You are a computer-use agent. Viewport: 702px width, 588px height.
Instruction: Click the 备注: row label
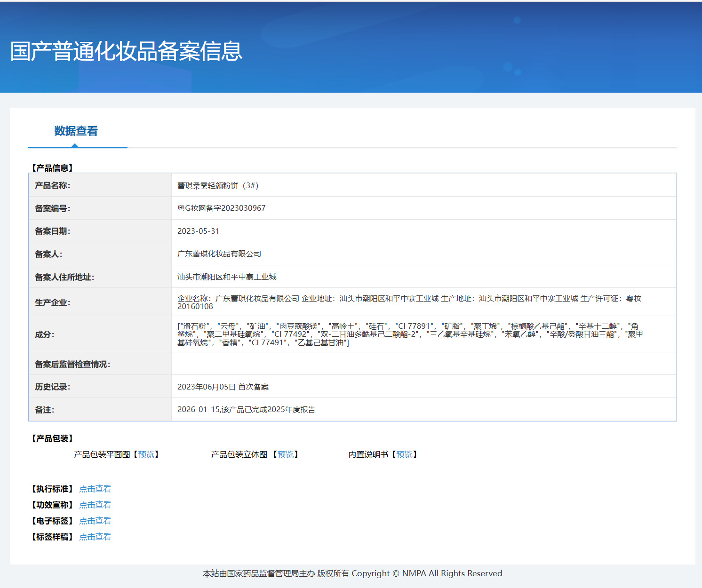pos(45,410)
